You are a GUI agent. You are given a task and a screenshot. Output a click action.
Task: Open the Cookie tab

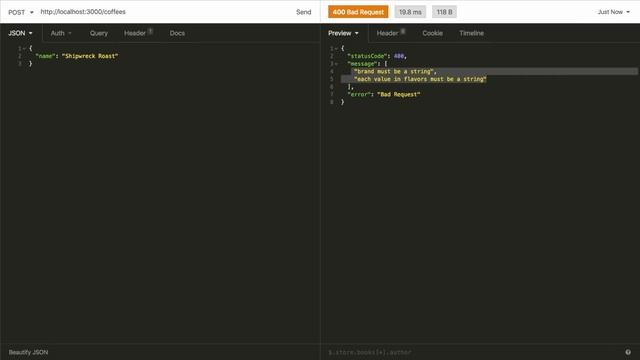(x=432, y=33)
